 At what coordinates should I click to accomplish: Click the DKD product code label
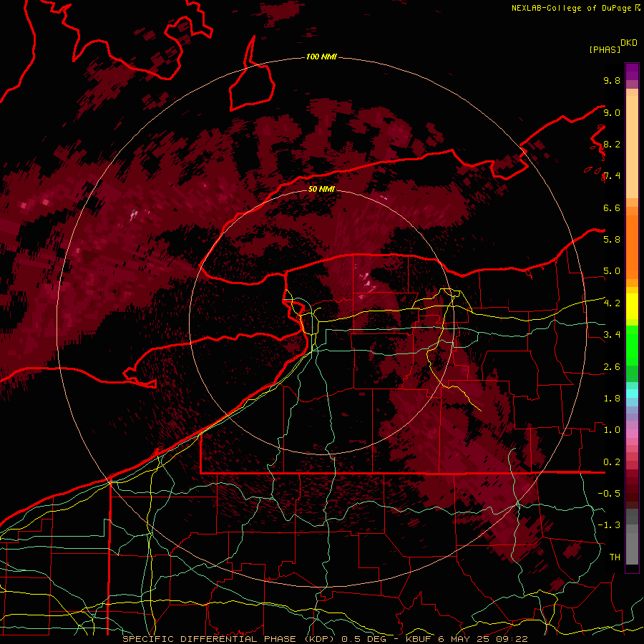coord(629,43)
